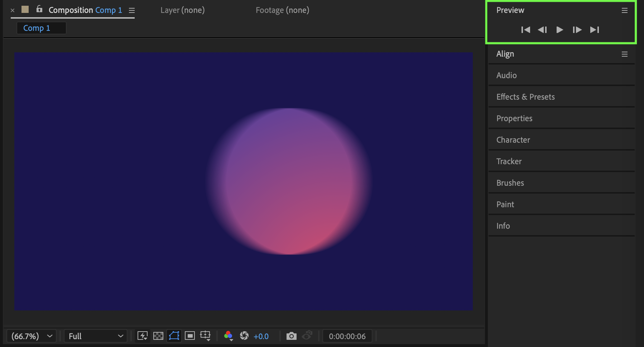Click the show snapshot icon
This screenshot has width=644, height=347.
[307, 336]
